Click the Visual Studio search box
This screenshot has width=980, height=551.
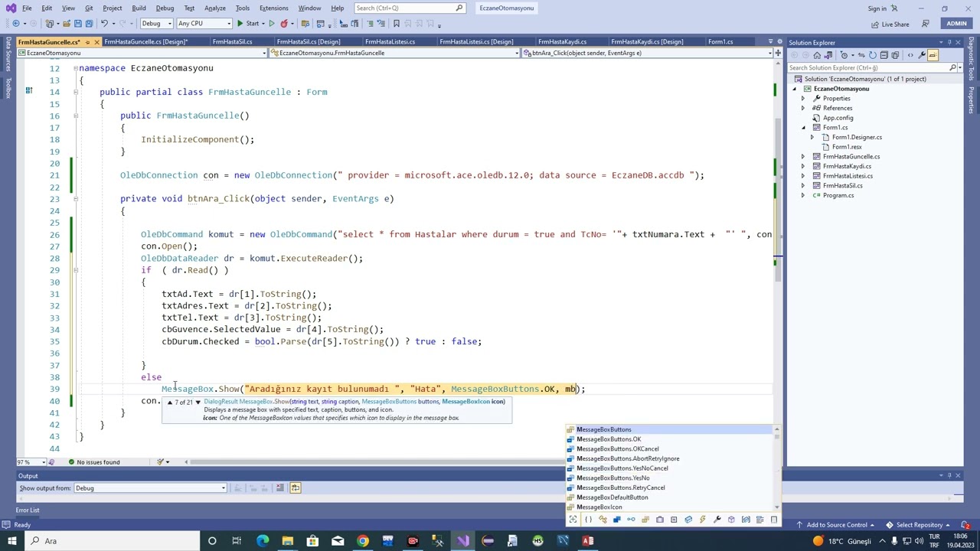tap(409, 8)
